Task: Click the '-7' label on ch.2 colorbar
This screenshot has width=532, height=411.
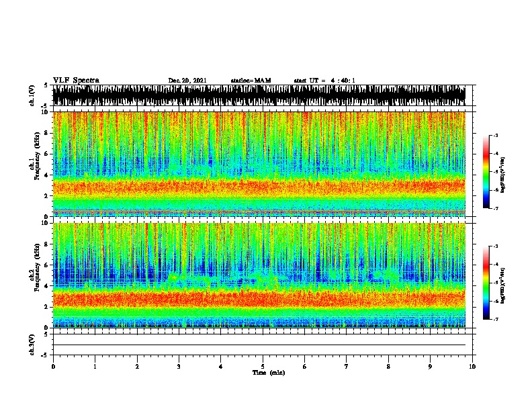Action: click(496, 319)
